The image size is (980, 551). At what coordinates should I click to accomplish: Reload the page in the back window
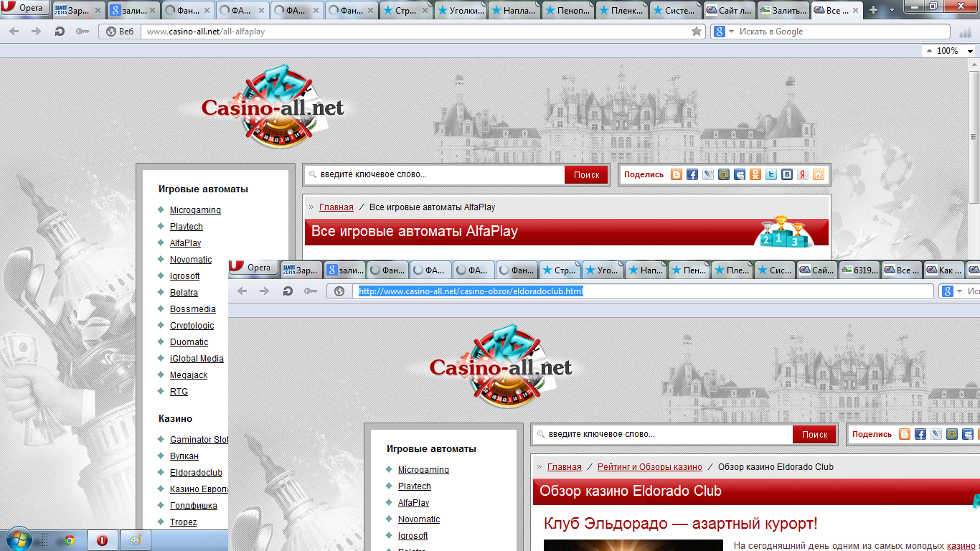(x=60, y=32)
